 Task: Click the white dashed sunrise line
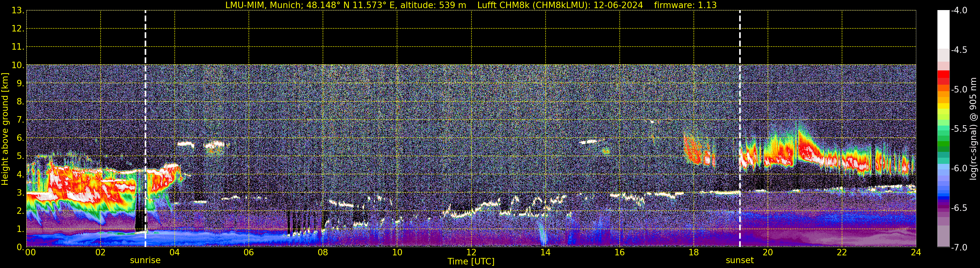click(x=145, y=129)
